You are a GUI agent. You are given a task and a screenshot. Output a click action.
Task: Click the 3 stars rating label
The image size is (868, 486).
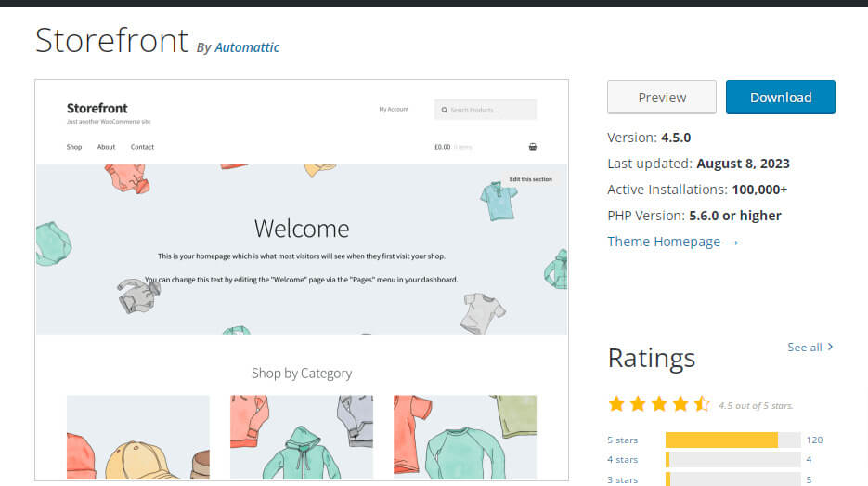pyautogui.click(x=622, y=479)
